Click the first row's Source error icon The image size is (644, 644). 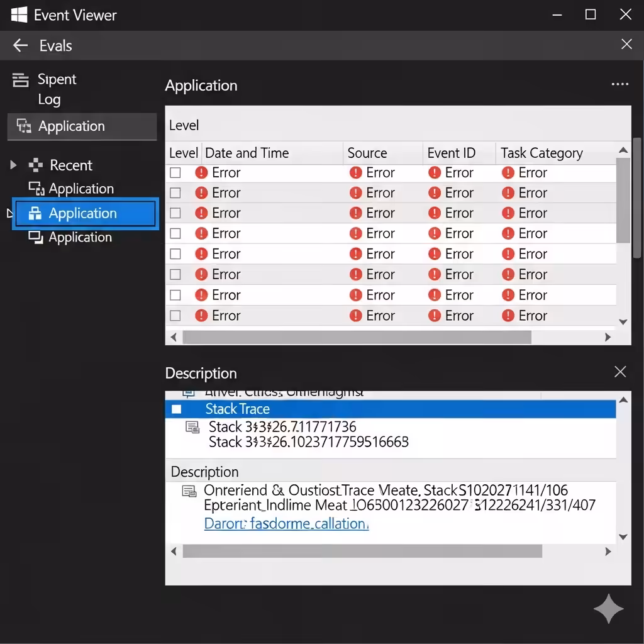356,172
